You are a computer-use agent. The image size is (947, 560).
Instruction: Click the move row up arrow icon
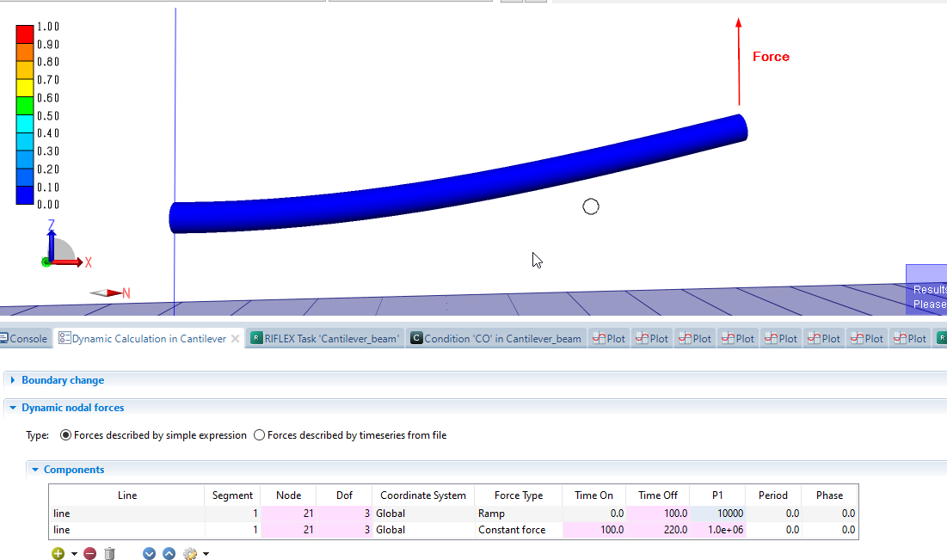click(169, 554)
